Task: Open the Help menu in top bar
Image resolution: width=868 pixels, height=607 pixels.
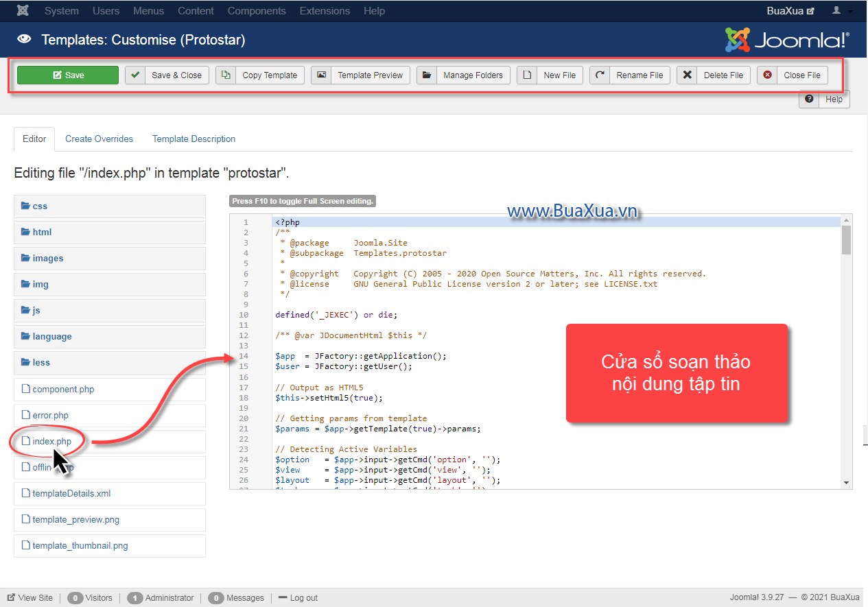Action: 374,11
